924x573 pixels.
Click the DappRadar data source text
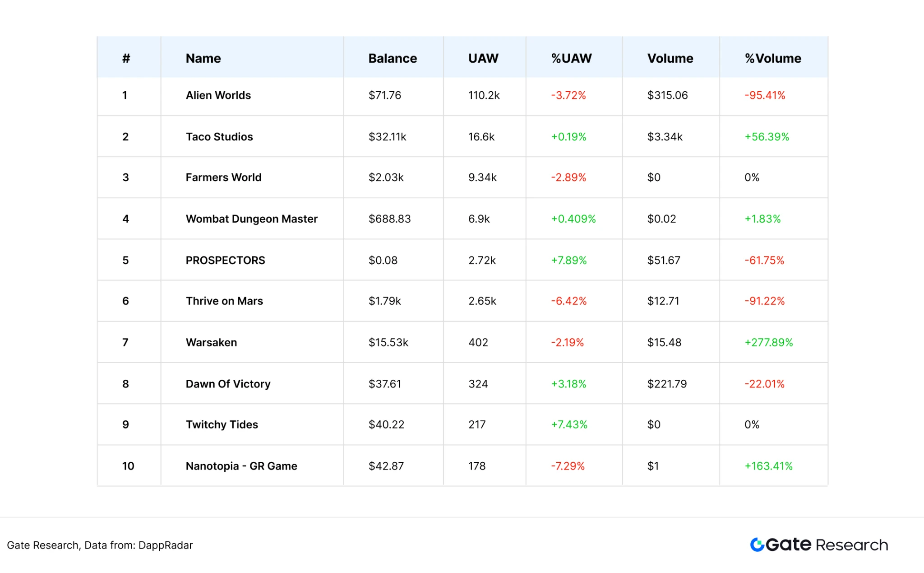point(165,545)
